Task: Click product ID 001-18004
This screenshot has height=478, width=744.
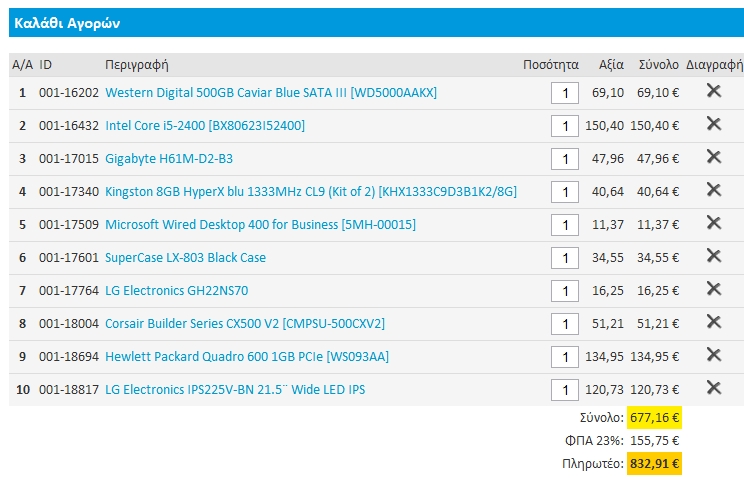Action: (x=69, y=324)
